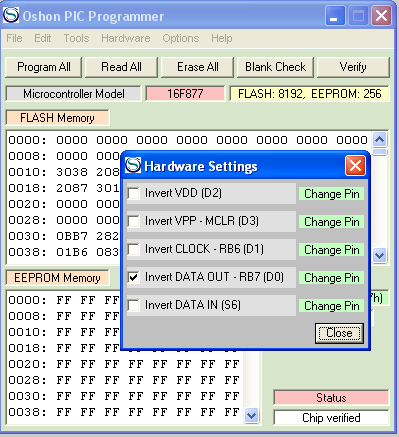Click the FLASH scrollbar thumb

coord(380,152)
